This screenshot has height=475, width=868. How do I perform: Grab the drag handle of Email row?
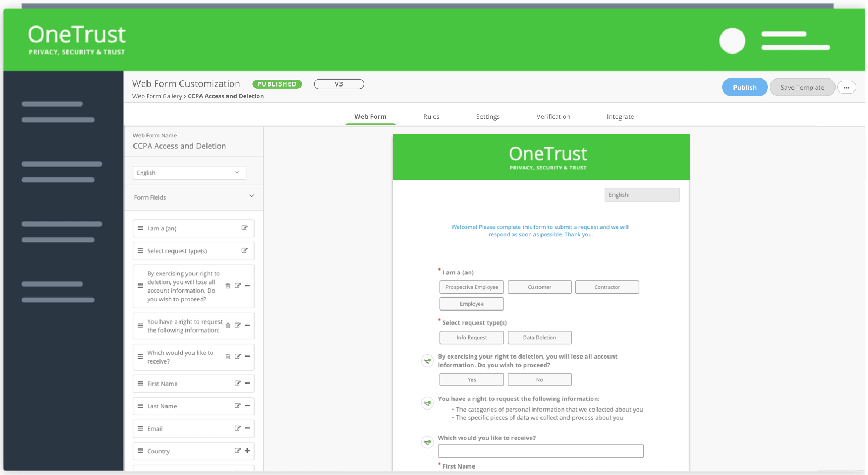[141, 428]
